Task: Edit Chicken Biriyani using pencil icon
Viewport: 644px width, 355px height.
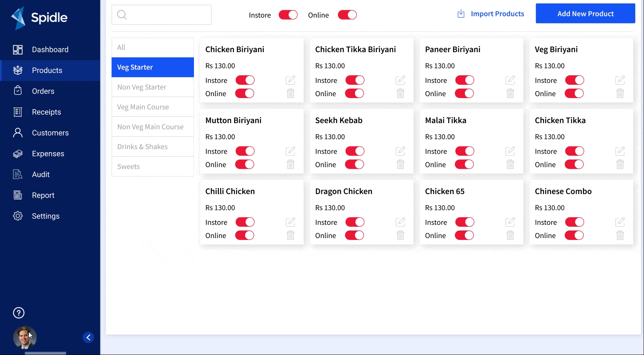Action: (291, 80)
